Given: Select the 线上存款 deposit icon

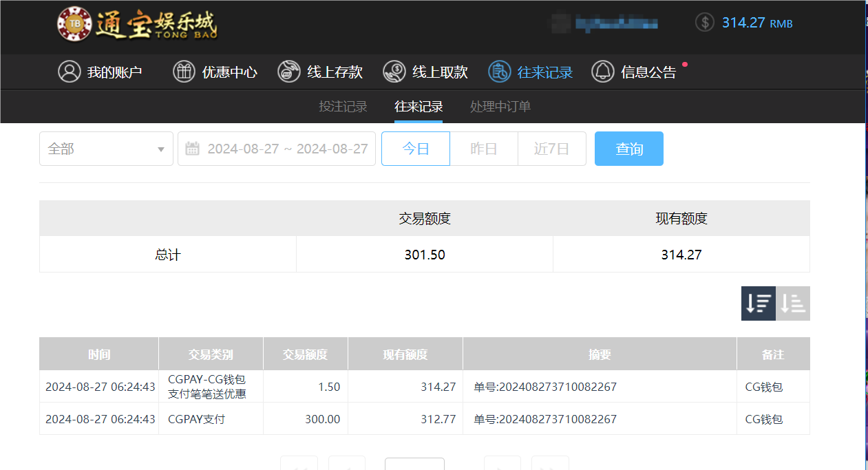Looking at the screenshot, I should (288, 71).
